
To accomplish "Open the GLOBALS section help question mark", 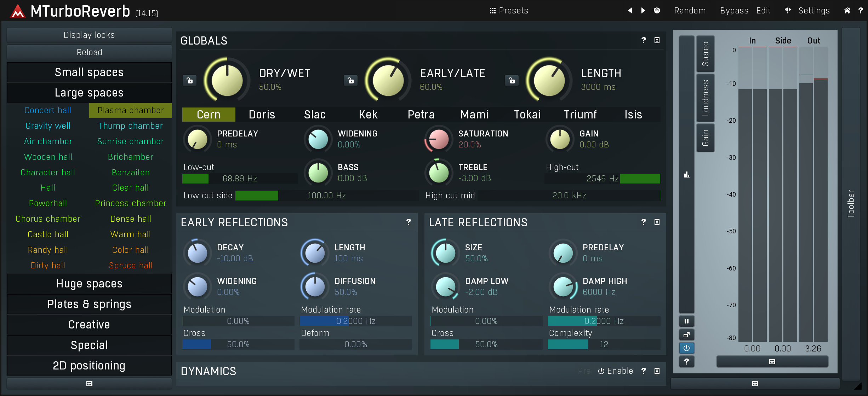I will click(644, 40).
